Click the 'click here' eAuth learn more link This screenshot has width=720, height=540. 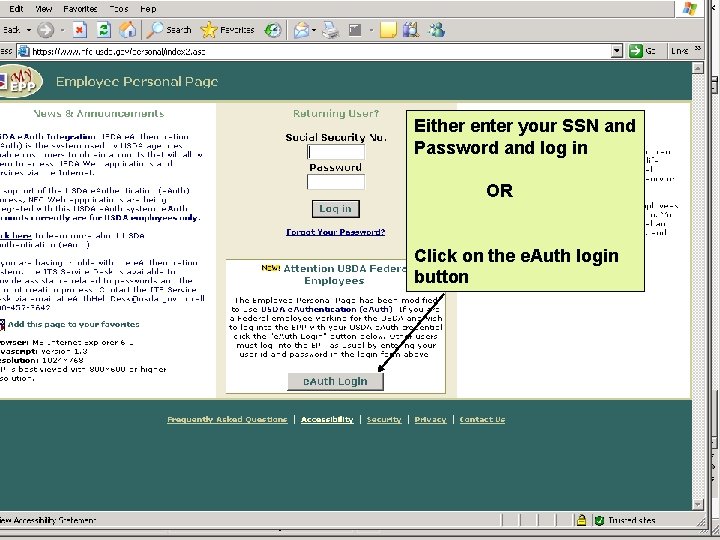pyautogui.click(x=16, y=236)
